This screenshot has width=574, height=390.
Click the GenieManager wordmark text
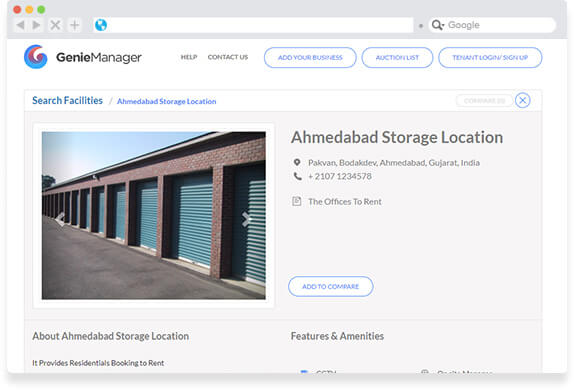pos(99,57)
